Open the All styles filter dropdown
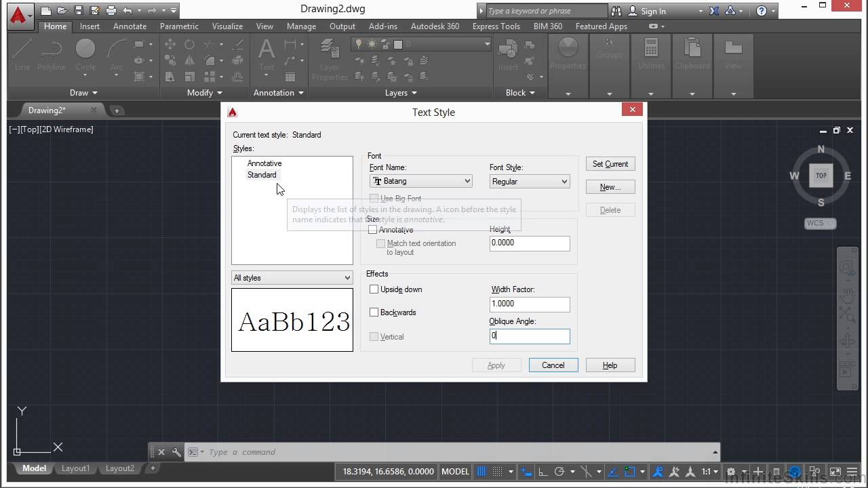 point(292,278)
